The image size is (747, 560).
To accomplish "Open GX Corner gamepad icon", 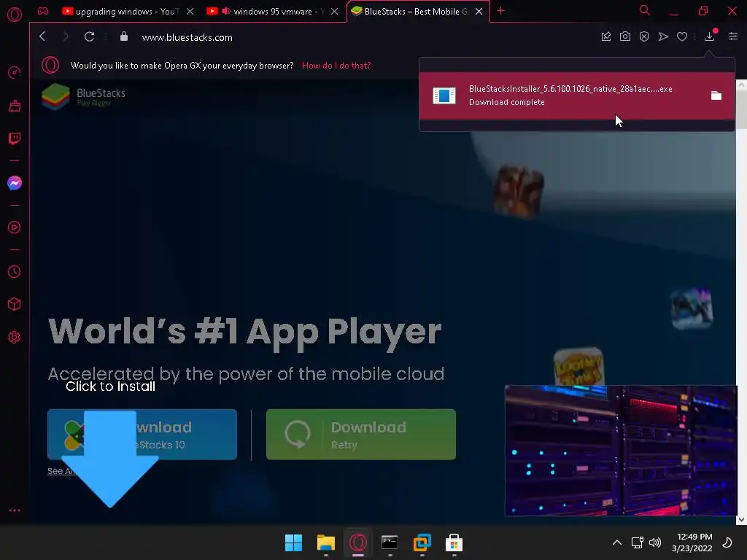I will click(x=43, y=11).
